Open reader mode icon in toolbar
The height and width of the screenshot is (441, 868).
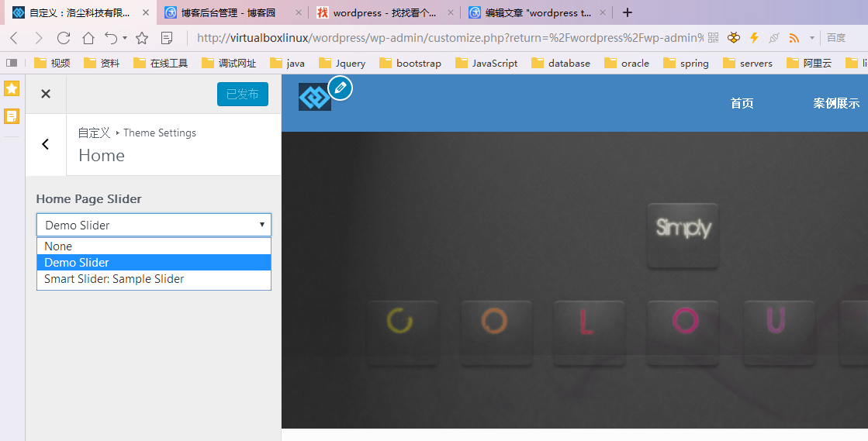click(x=166, y=38)
